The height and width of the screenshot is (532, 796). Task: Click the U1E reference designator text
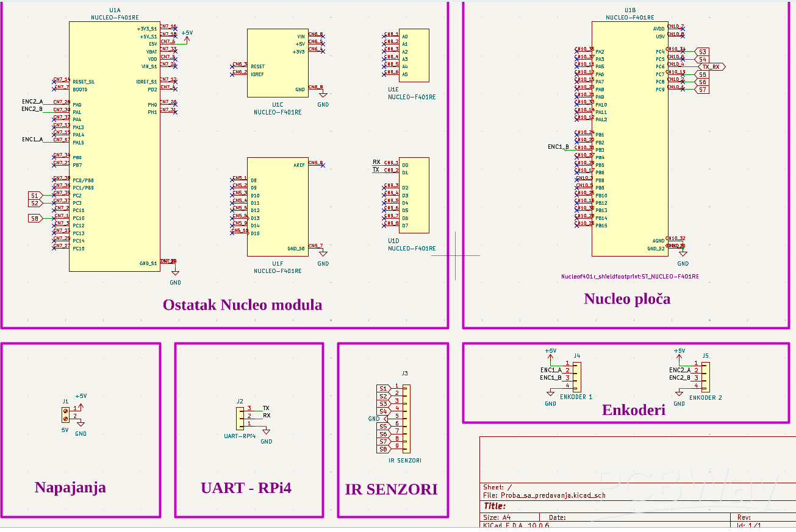tap(393, 89)
